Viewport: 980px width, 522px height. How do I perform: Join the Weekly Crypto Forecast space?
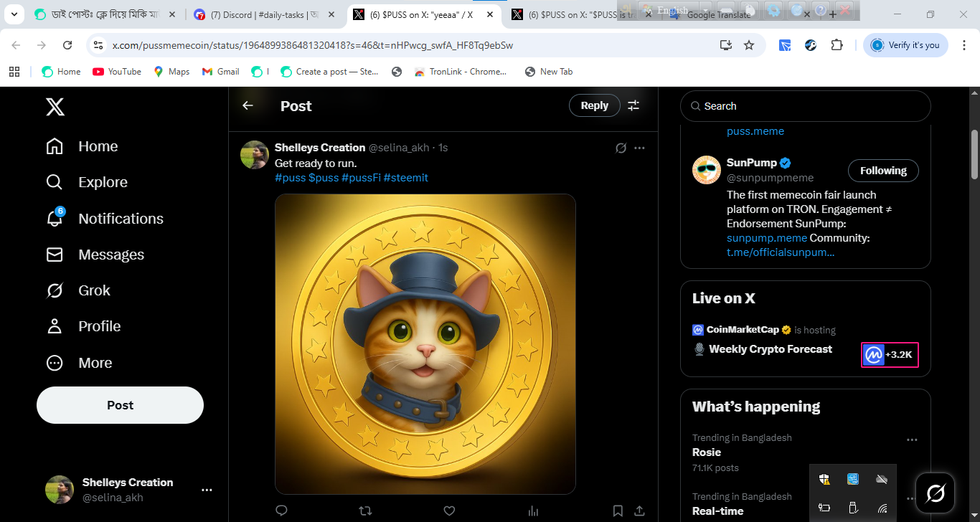[771, 349]
